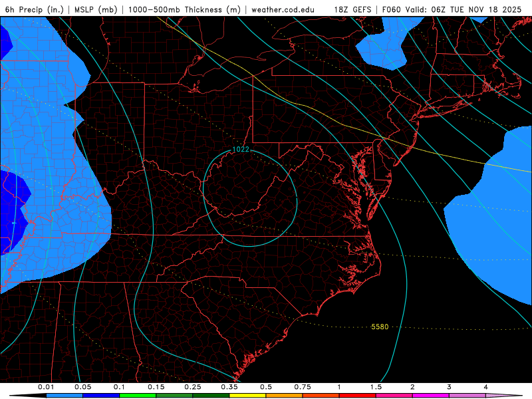Click the 'F060 Valid: 06Z TUE NOV 18 2025' text

pyautogui.click(x=452, y=9)
